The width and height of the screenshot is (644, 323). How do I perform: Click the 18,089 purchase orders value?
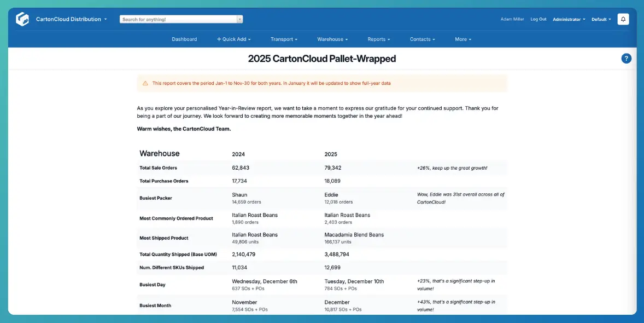(x=332, y=181)
